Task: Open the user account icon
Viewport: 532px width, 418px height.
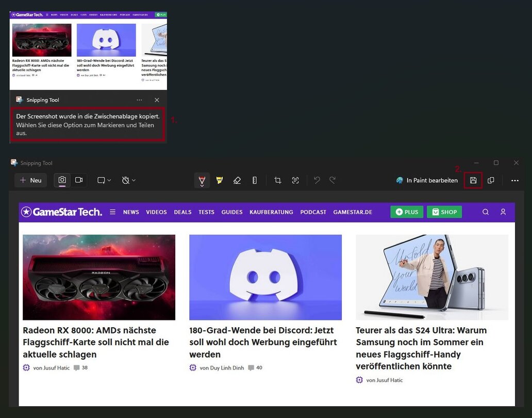Action: (503, 212)
